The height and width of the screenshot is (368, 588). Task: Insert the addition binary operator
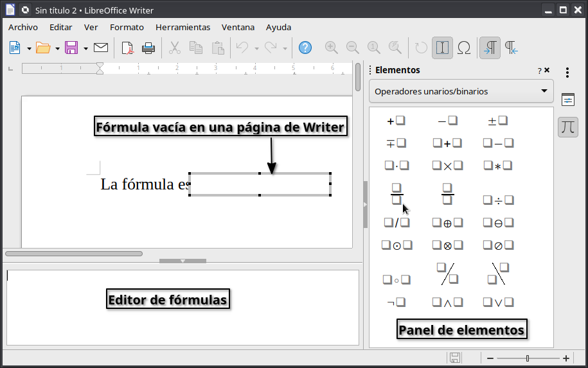(x=447, y=143)
